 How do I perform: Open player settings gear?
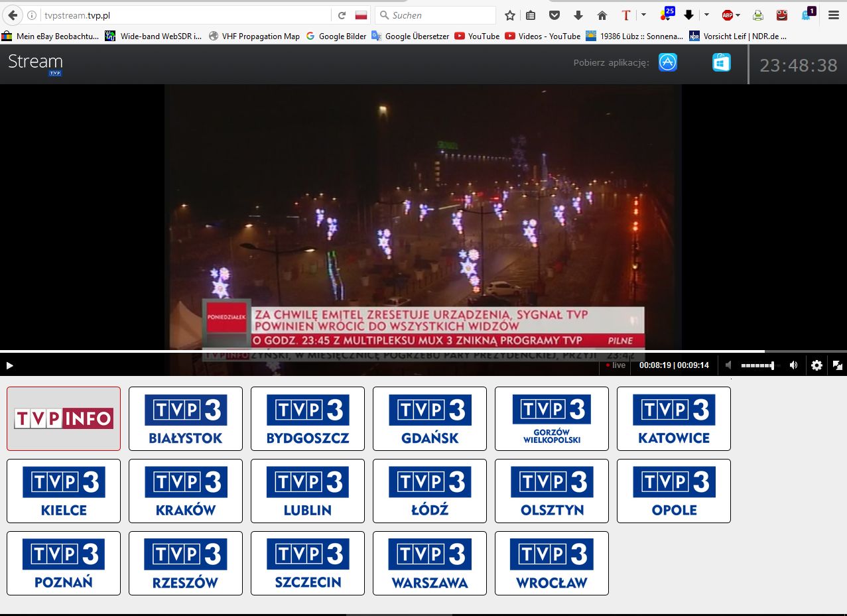[x=816, y=365]
